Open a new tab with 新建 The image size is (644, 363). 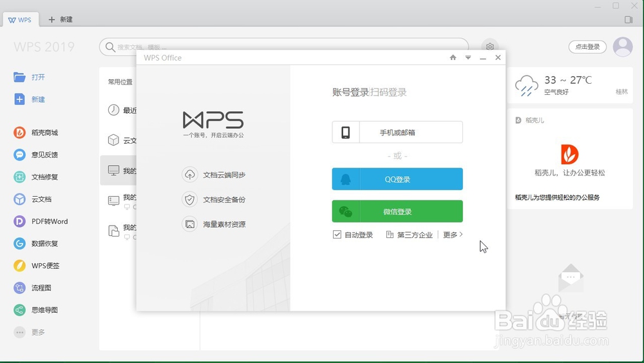tap(61, 19)
